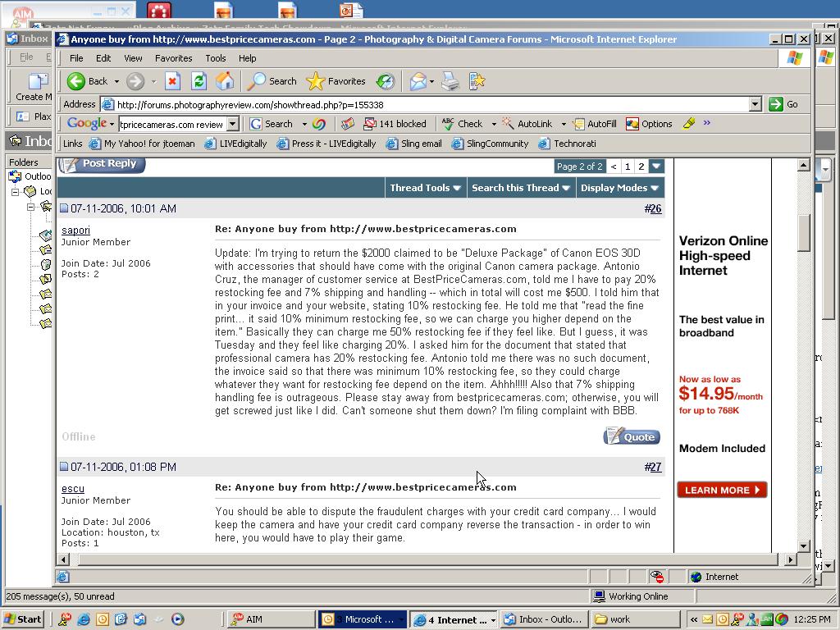The image size is (840, 630).
Task: Open the Search this Thread dropdown
Action: (521, 188)
